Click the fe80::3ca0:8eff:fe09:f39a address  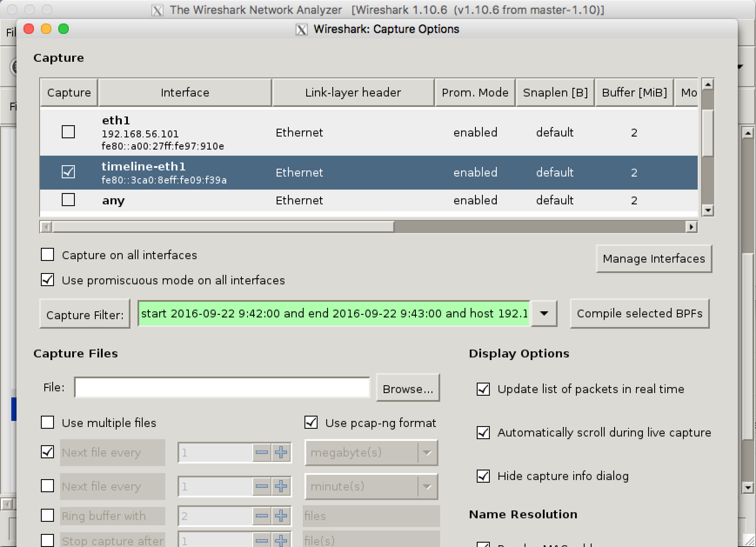point(164,180)
